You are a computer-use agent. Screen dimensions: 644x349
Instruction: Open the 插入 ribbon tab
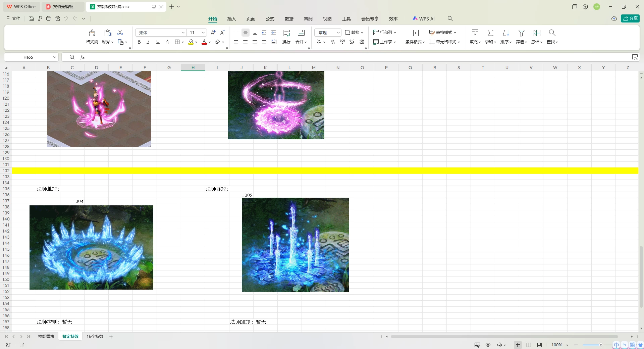[x=232, y=19]
